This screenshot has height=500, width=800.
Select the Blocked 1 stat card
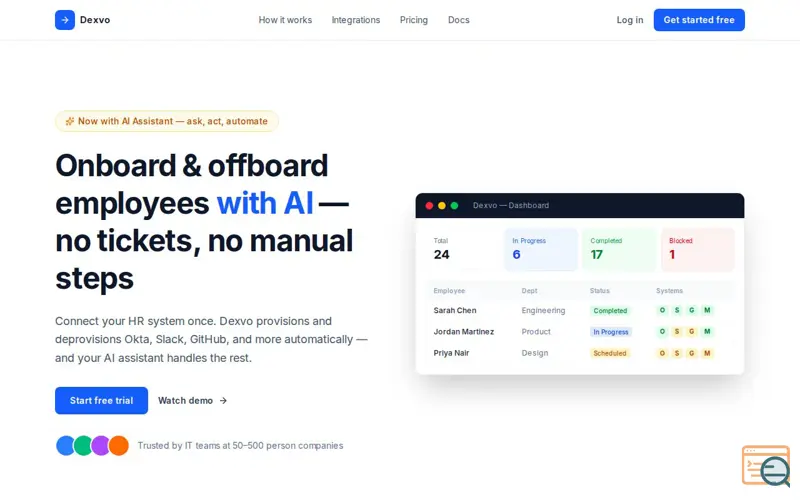click(x=697, y=249)
